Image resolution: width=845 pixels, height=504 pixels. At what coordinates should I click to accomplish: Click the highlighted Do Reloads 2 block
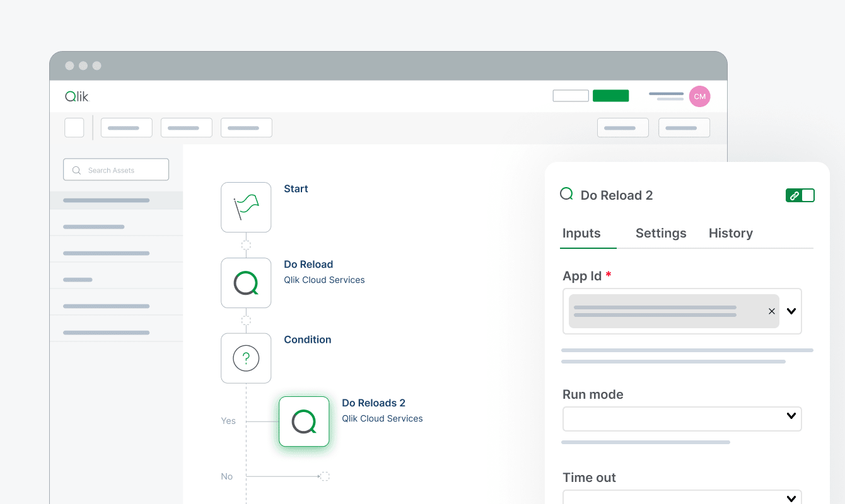(304, 421)
